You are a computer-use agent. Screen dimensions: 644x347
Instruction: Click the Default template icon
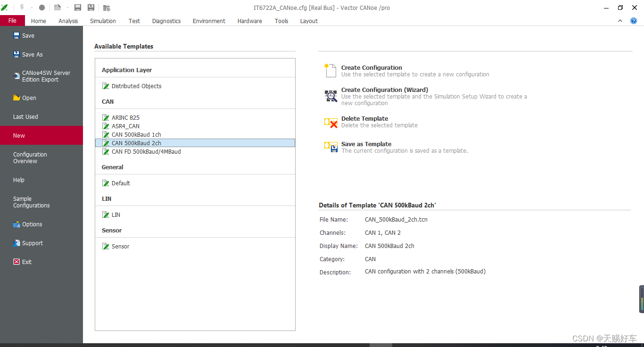click(x=106, y=183)
